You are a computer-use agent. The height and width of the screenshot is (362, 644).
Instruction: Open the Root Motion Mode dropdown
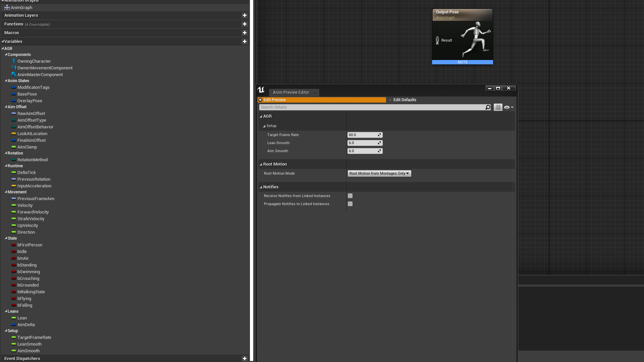[x=379, y=173]
